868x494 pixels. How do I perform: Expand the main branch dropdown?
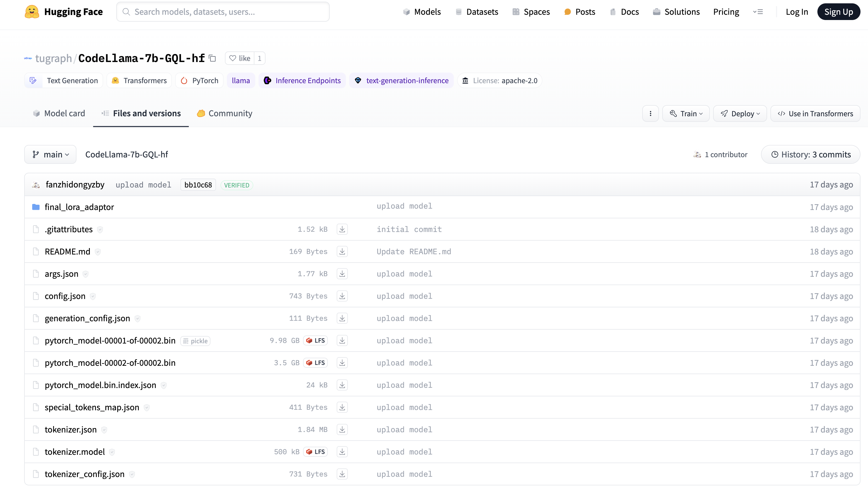pos(51,155)
